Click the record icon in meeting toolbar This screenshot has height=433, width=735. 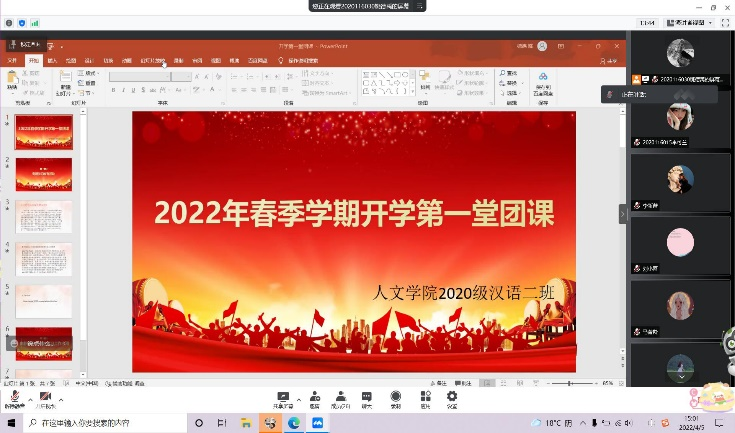395,398
